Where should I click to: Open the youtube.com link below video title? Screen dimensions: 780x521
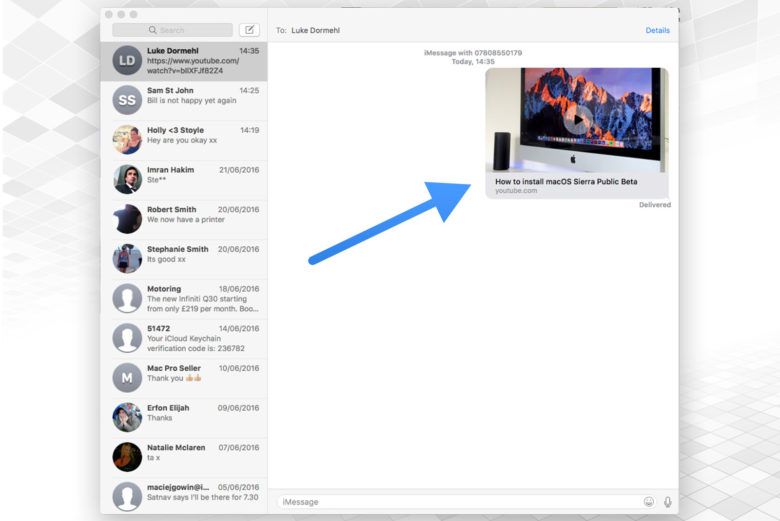(516, 190)
